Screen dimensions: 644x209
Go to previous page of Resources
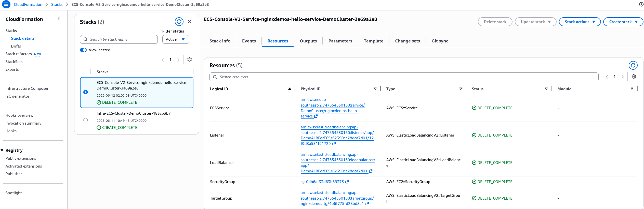607,77
